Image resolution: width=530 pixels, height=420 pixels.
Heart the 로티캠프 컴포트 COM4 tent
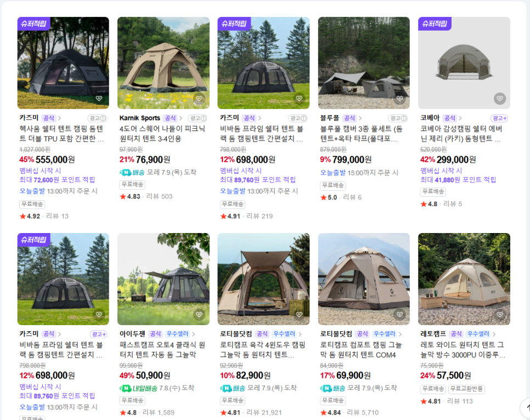[x=399, y=314]
